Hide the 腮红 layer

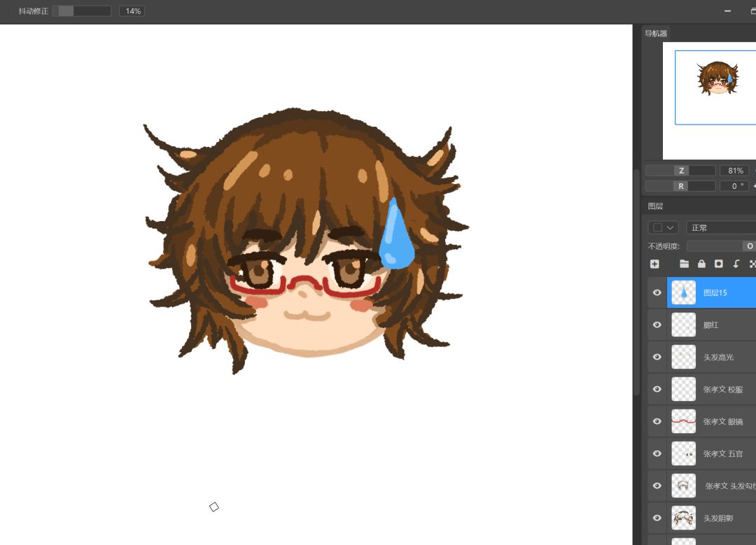[657, 325]
